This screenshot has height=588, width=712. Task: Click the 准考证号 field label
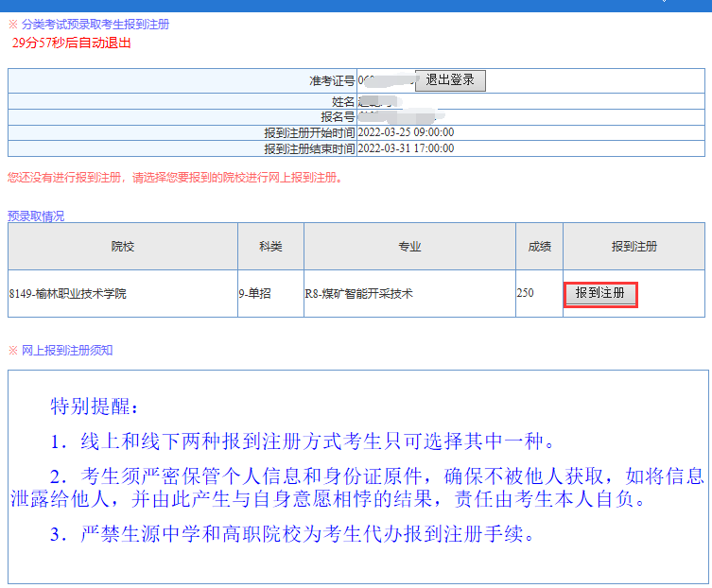tap(332, 81)
